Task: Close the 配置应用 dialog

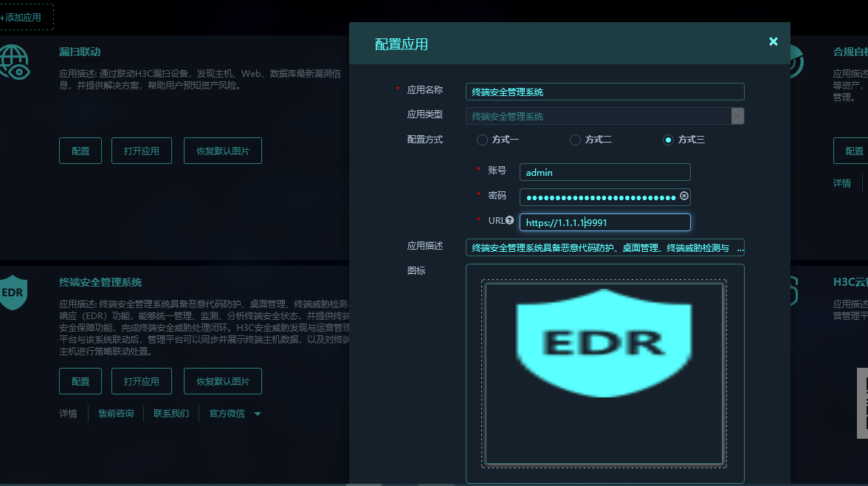Action: [774, 41]
